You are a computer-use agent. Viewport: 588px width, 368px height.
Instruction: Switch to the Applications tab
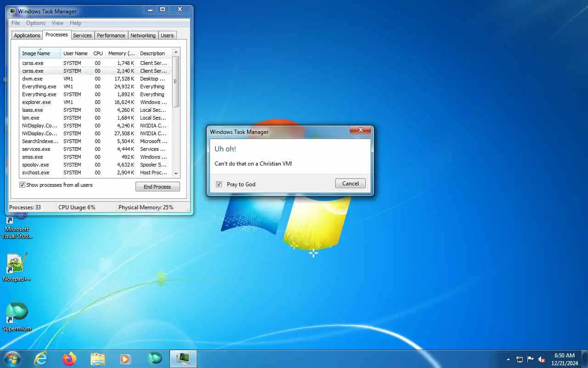pos(27,35)
